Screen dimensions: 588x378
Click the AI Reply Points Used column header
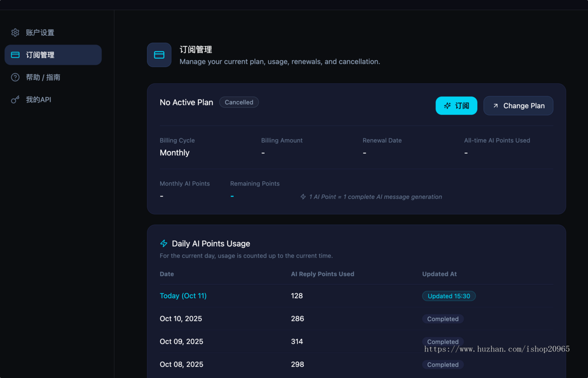322,274
